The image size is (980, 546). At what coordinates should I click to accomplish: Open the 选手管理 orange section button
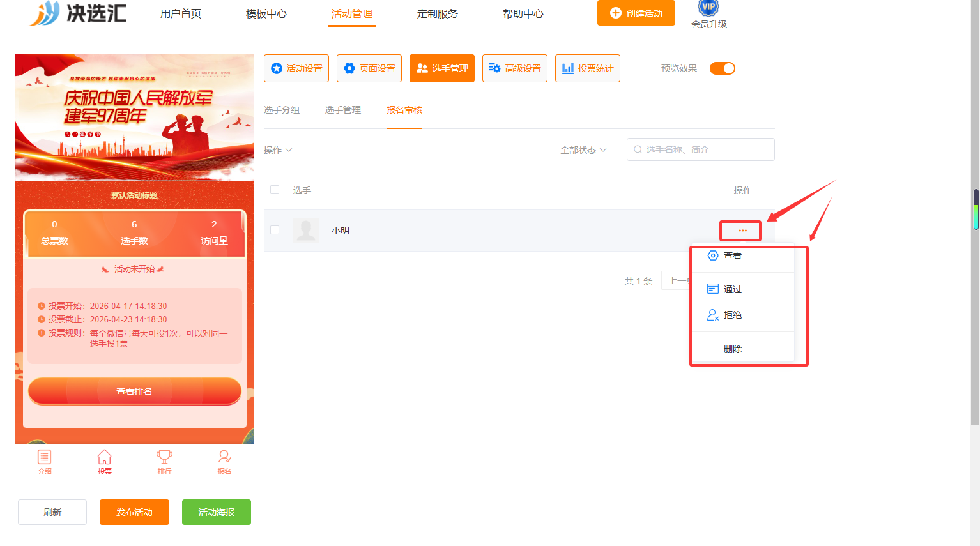coord(442,68)
